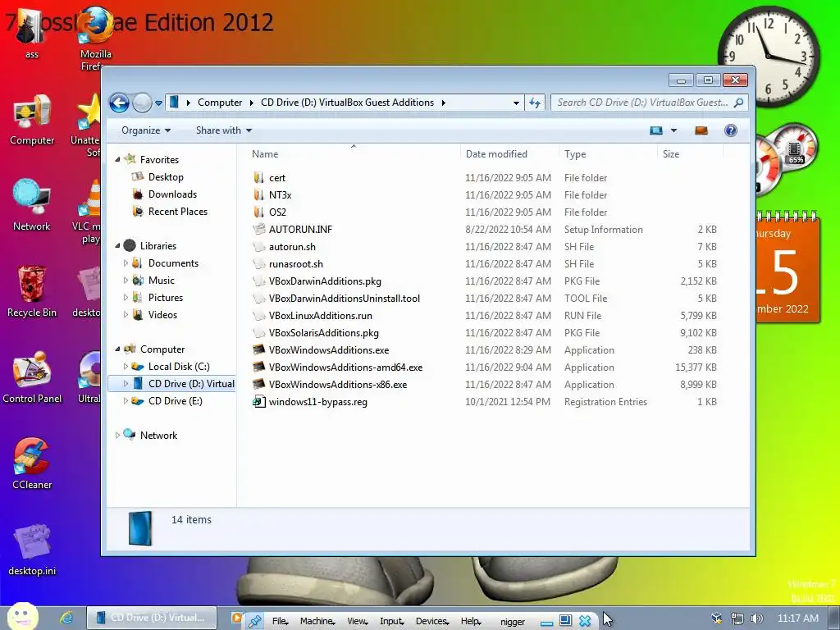This screenshot has width=840, height=630.
Task: Select the Control Panel desktop icon
Action: point(32,377)
